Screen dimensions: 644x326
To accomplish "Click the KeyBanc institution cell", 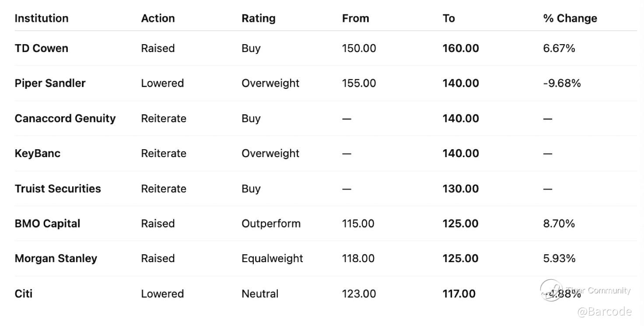I will [x=38, y=154].
